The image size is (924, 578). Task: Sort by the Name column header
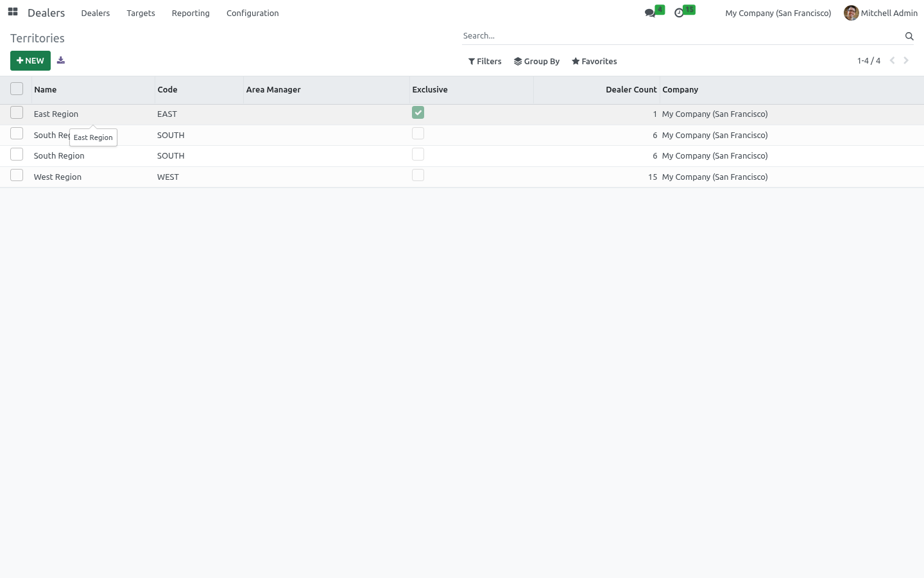93,90
